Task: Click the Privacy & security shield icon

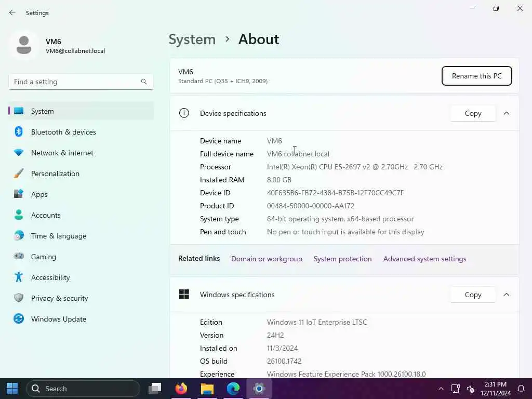Action: 19,298
